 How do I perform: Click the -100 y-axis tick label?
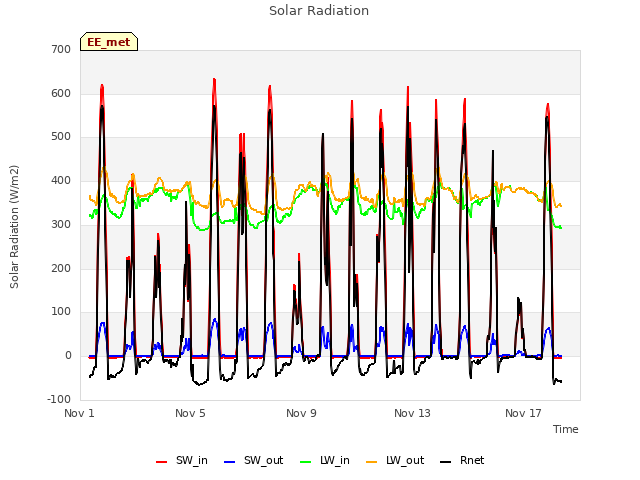59,399
